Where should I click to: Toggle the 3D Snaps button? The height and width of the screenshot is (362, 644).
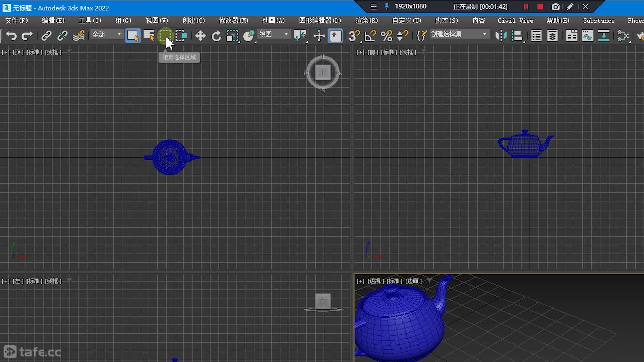coord(354,36)
